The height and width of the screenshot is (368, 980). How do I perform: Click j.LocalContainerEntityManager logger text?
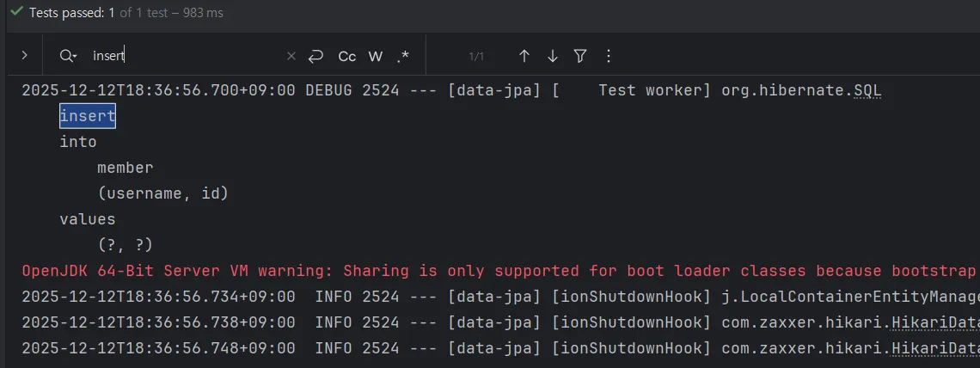850,297
